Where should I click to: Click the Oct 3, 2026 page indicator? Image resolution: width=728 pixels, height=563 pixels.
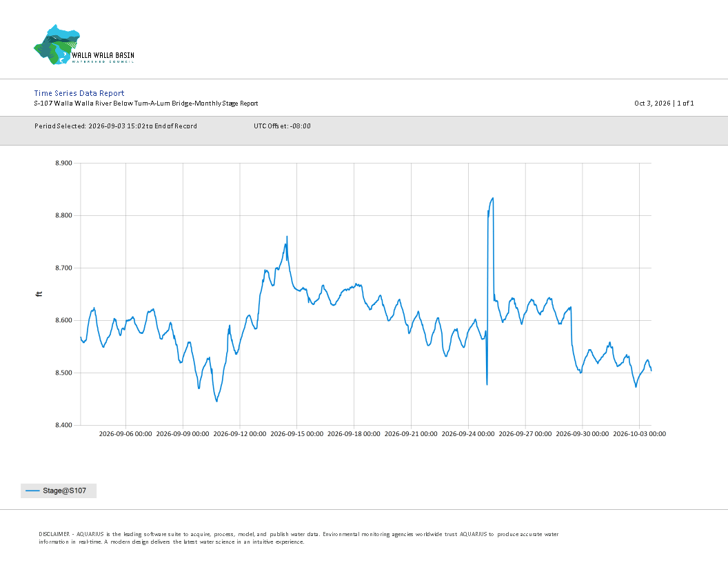664,103
